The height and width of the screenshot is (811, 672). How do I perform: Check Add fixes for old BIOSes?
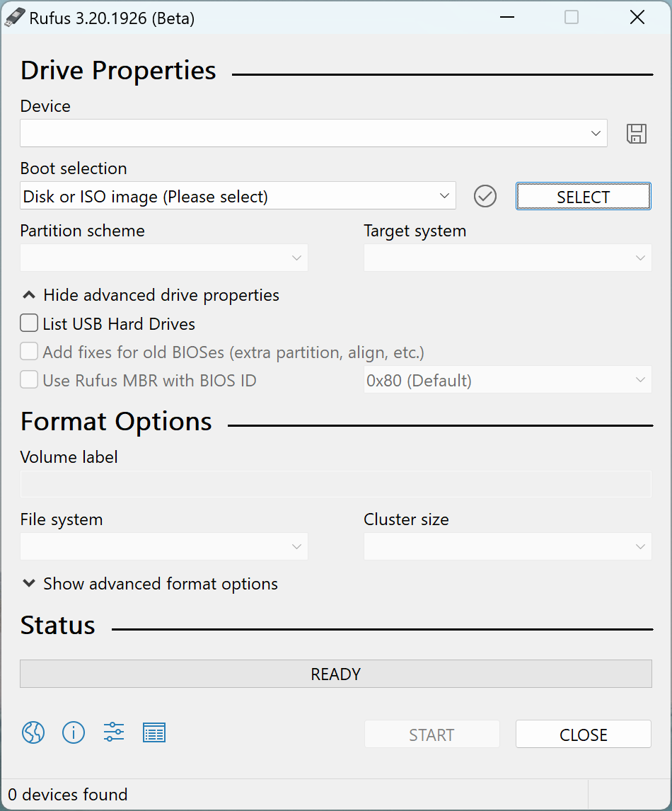(29, 352)
